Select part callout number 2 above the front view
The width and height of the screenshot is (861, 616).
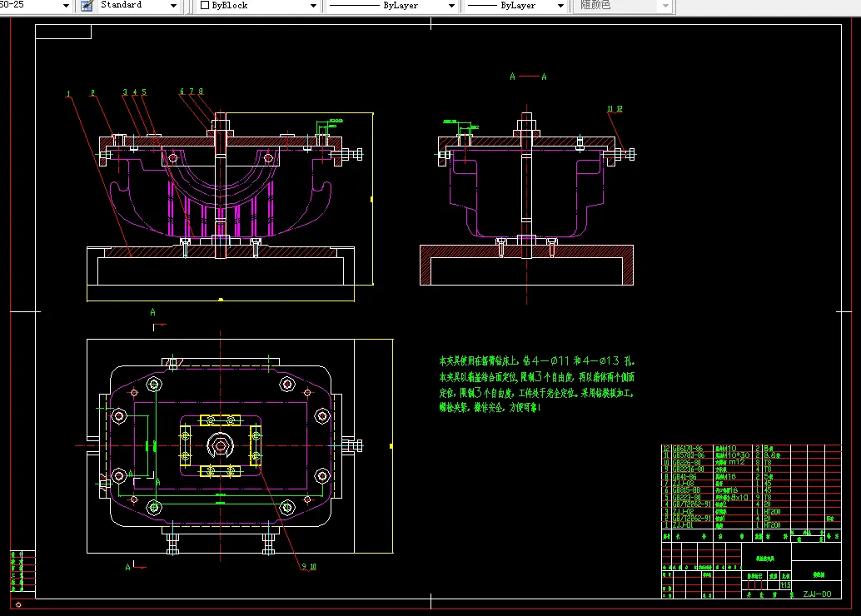[92, 92]
